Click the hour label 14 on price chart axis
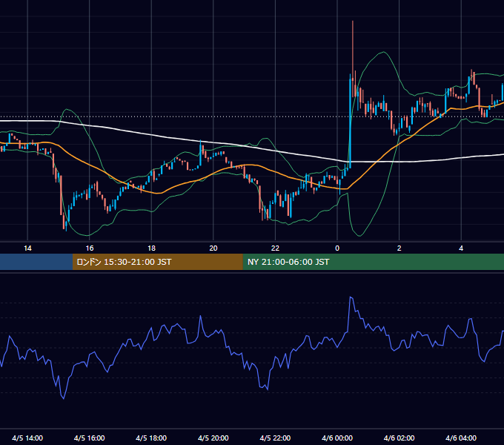Screen dimensions: 504x445 coord(27,248)
